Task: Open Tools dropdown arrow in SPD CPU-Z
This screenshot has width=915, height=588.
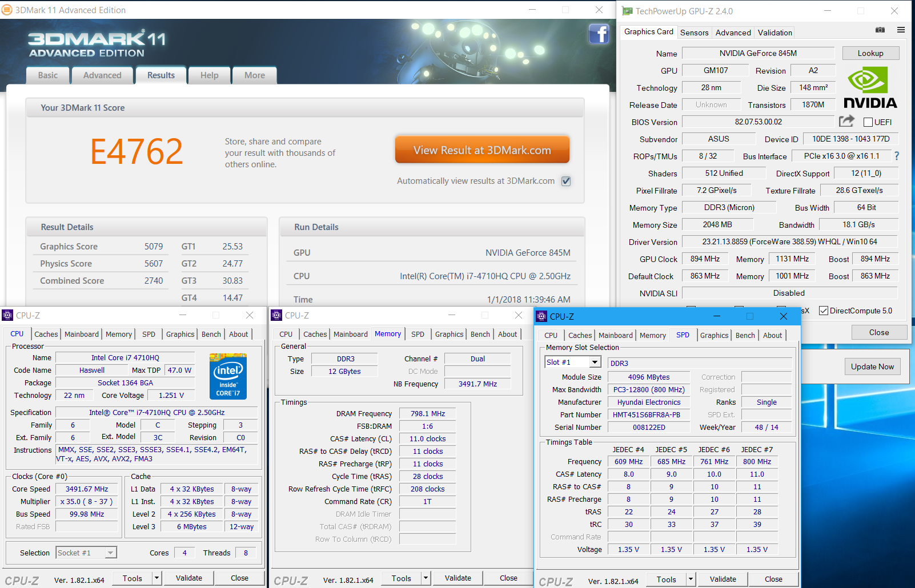Action: 691,579
